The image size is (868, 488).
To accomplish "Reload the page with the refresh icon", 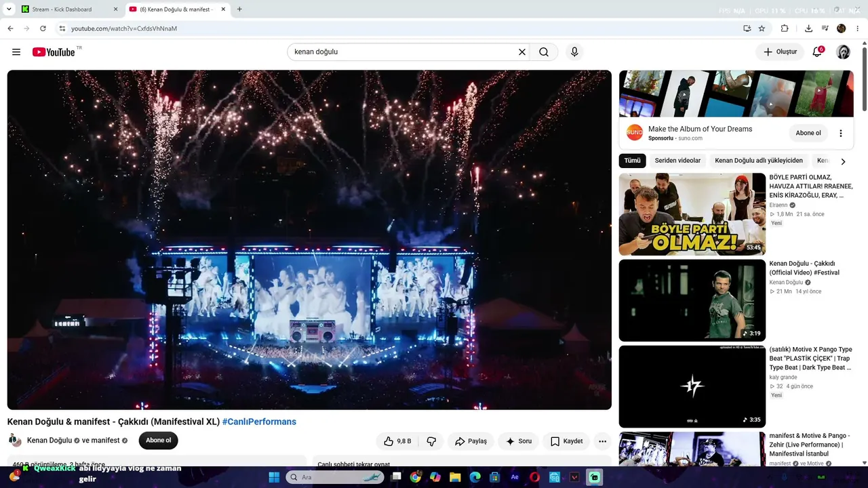I will tap(43, 28).
